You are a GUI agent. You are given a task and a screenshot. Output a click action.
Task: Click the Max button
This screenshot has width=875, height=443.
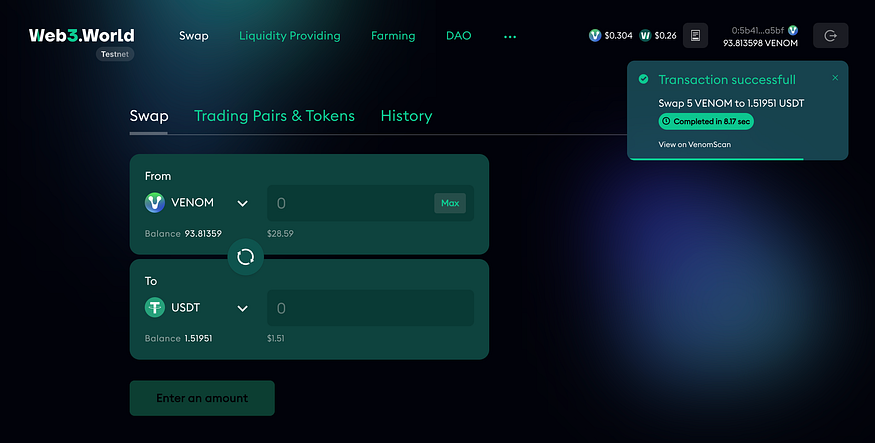[x=450, y=203]
